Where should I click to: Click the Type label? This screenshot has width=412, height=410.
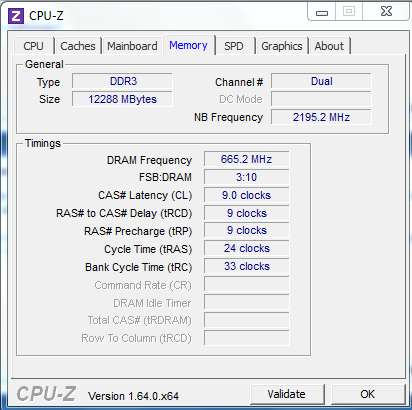48,82
